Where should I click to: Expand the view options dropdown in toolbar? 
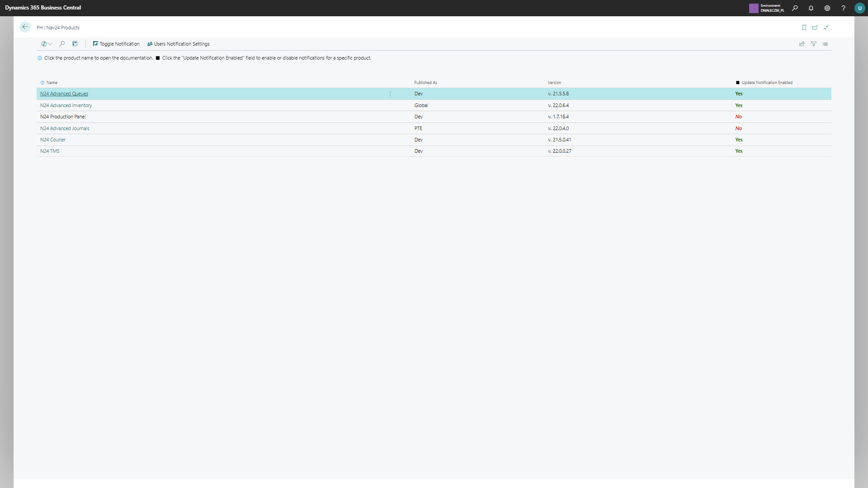[x=47, y=44]
